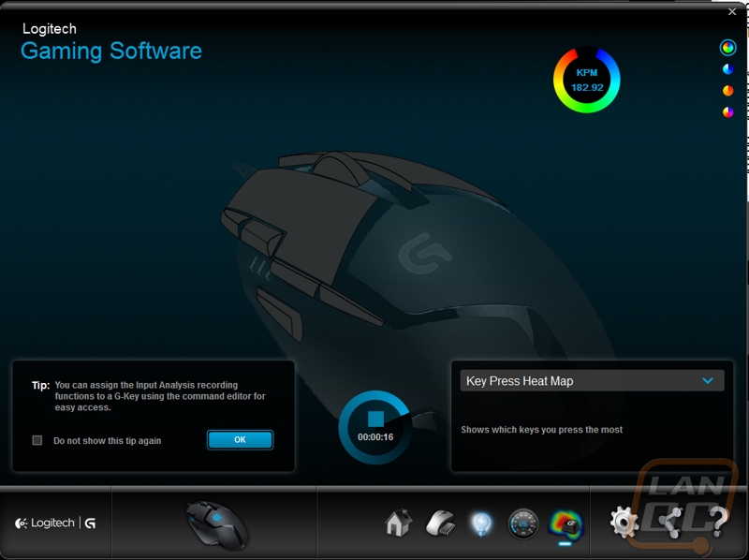Select the full rainbow color scheme icon
This screenshot has width=749, height=560.
[x=728, y=48]
